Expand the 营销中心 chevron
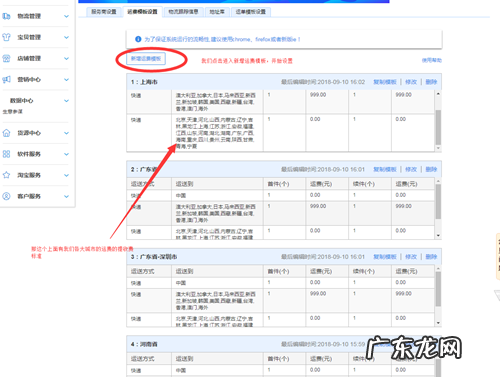This screenshot has width=500, height=377. [x=66, y=80]
